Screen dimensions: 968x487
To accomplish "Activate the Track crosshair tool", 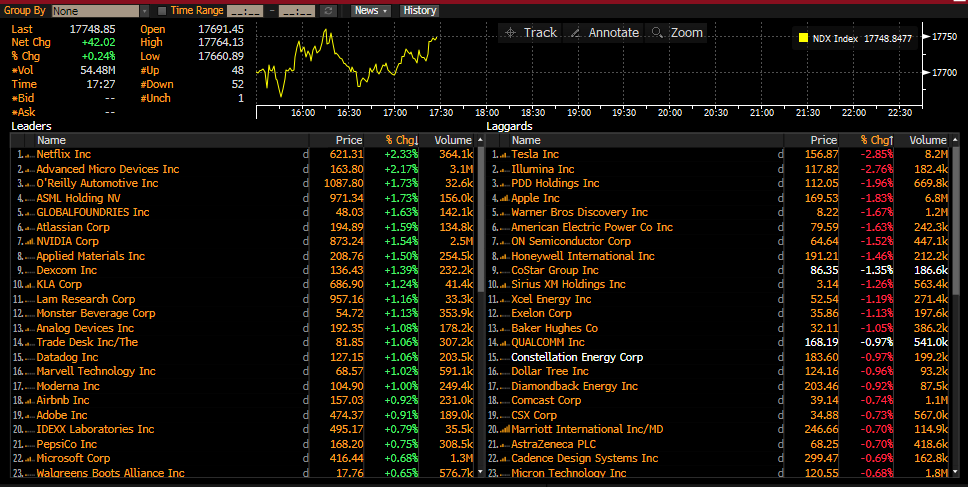I will [529, 33].
